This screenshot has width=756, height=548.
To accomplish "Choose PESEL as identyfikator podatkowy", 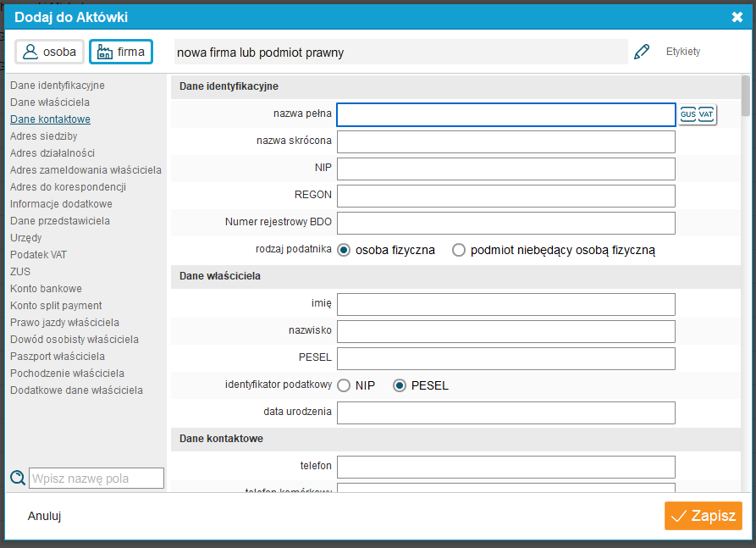I will (400, 385).
